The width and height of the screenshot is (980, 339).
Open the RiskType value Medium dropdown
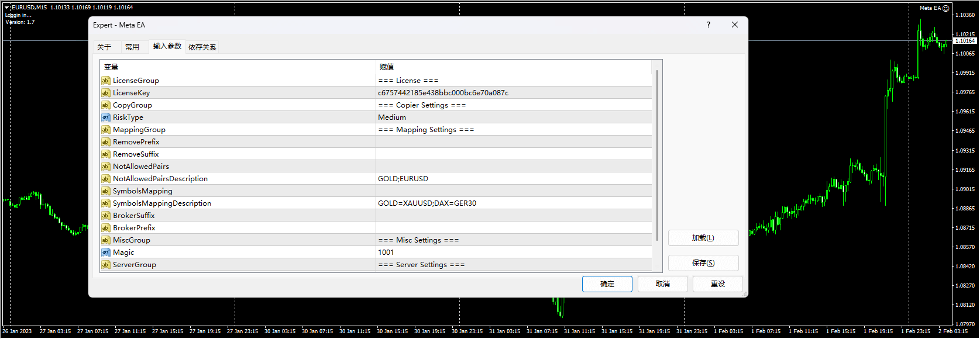click(x=513, y=117)
